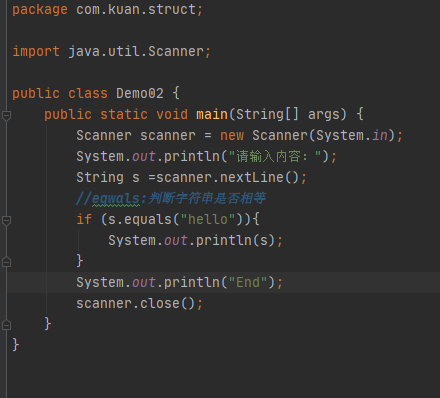Click the 'if' keyword

[84, 219]
